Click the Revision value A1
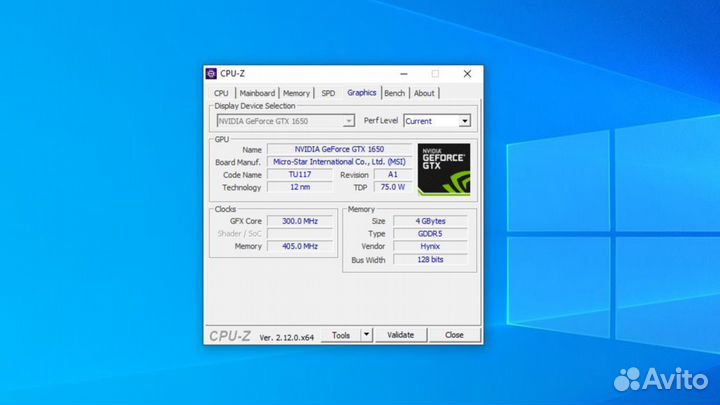 click(x=393, y=174)
